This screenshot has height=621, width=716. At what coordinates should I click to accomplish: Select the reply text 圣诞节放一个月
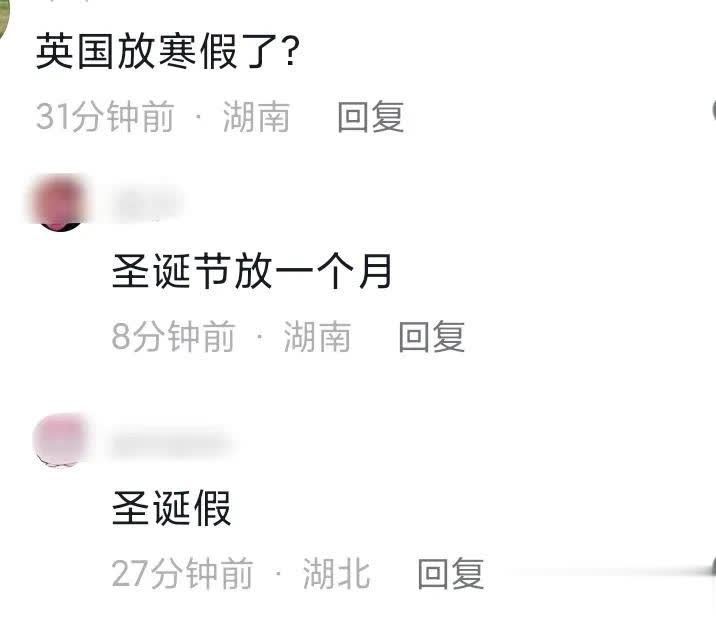click(x=252, y=271)
